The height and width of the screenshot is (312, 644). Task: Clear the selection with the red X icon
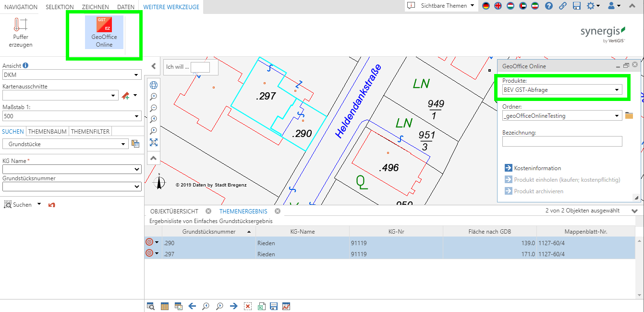pos(247,306)
